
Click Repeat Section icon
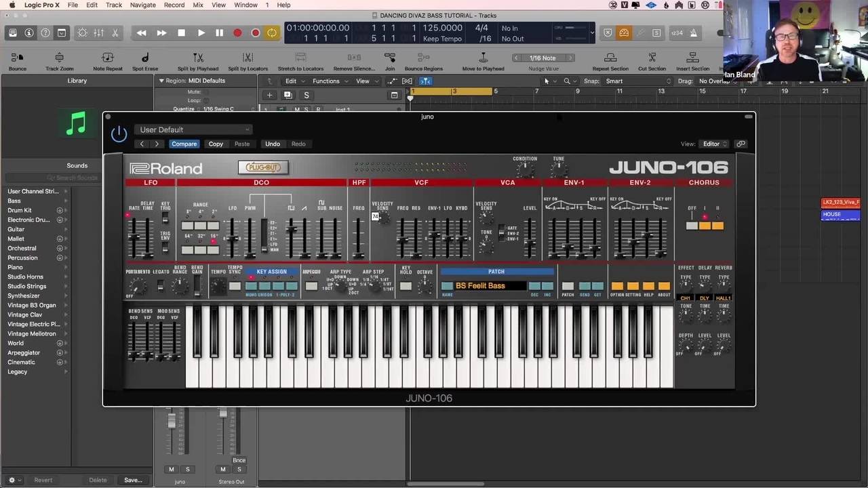tap(610, 61)
